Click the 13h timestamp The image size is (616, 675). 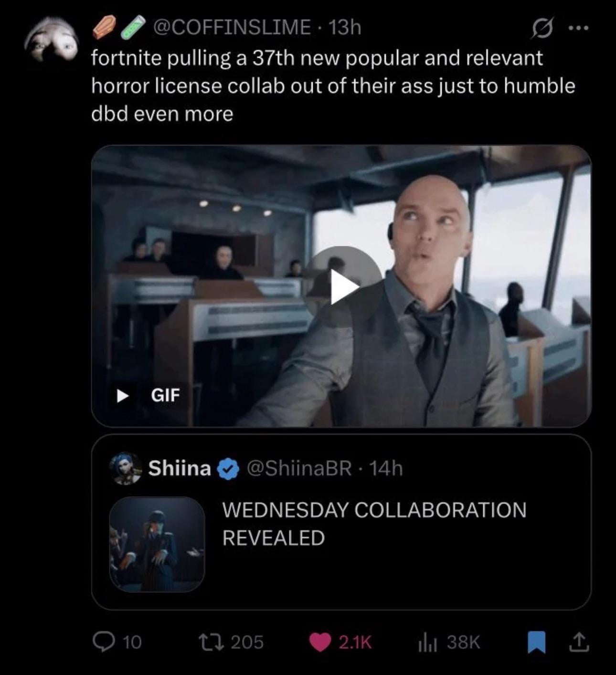[x=345, y=27]
